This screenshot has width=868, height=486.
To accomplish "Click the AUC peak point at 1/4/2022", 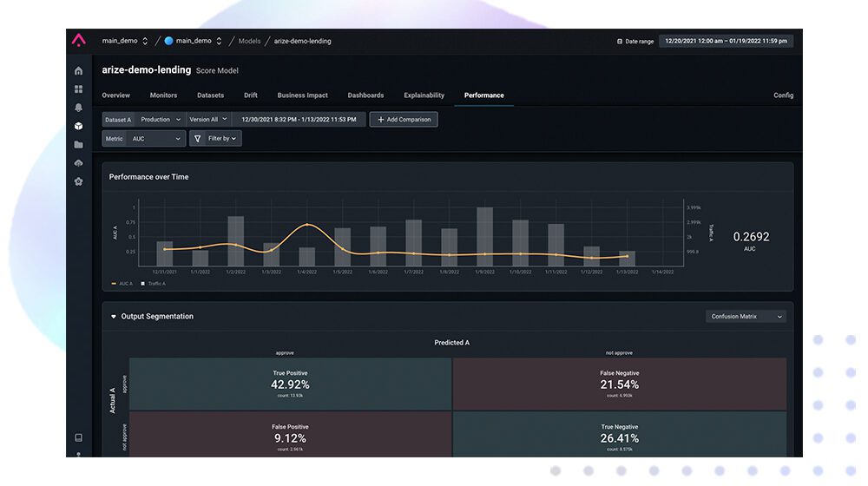I will [x=307, y=225].
